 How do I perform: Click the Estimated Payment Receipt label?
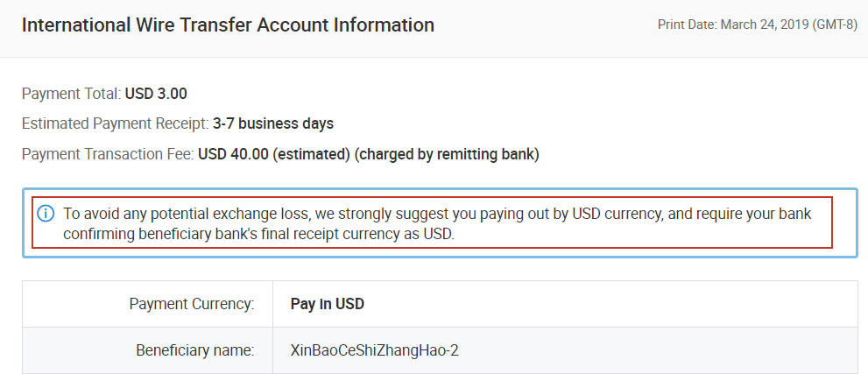115,124
